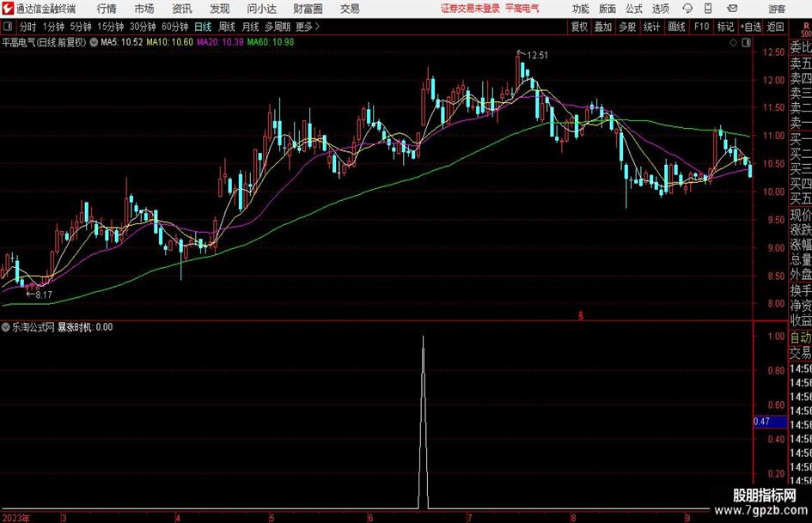Switch to 30分钟 chart period

click(143, 27)
